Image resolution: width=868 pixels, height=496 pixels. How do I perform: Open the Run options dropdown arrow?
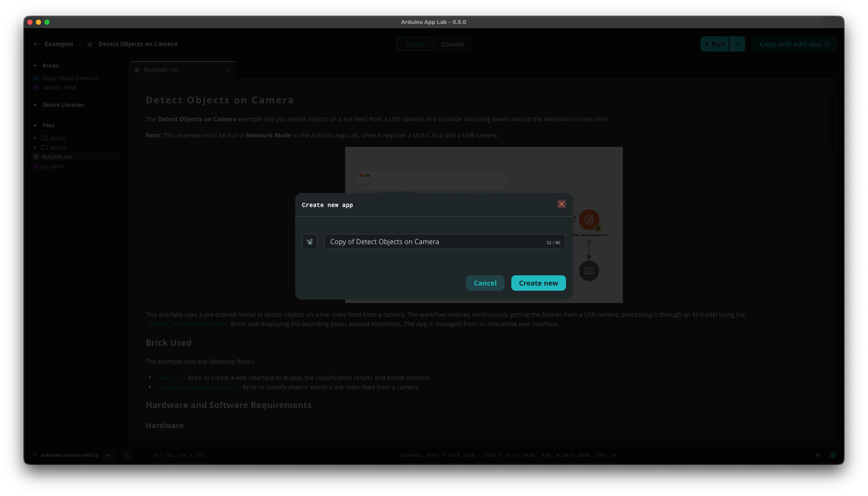coord(737,44)
